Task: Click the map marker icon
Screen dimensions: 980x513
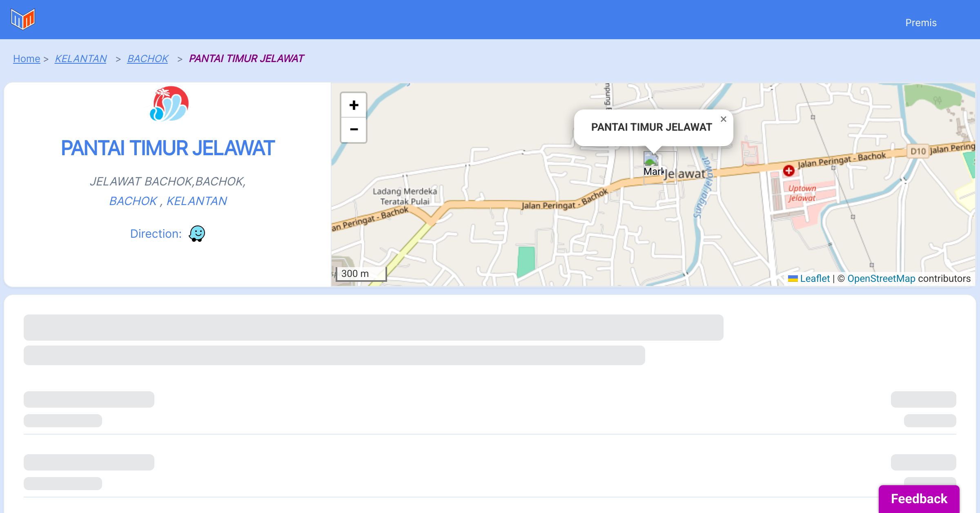Action: point(651,159)
